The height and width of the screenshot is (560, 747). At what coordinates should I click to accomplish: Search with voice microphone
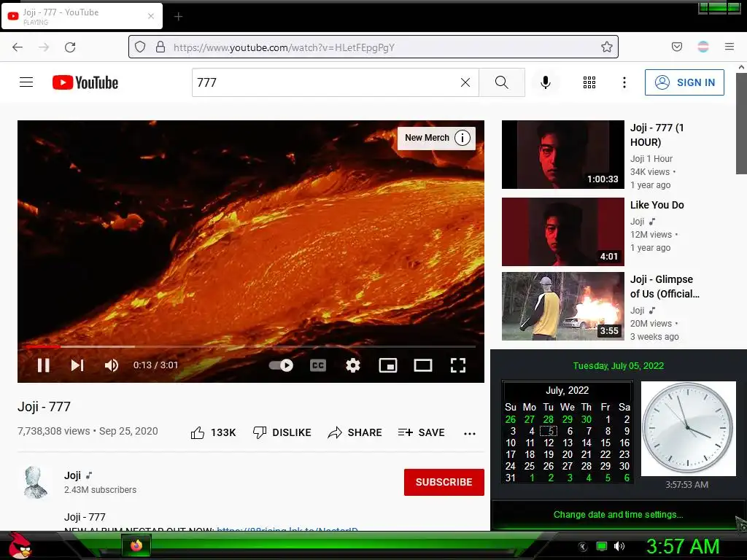tap(546, 82)
